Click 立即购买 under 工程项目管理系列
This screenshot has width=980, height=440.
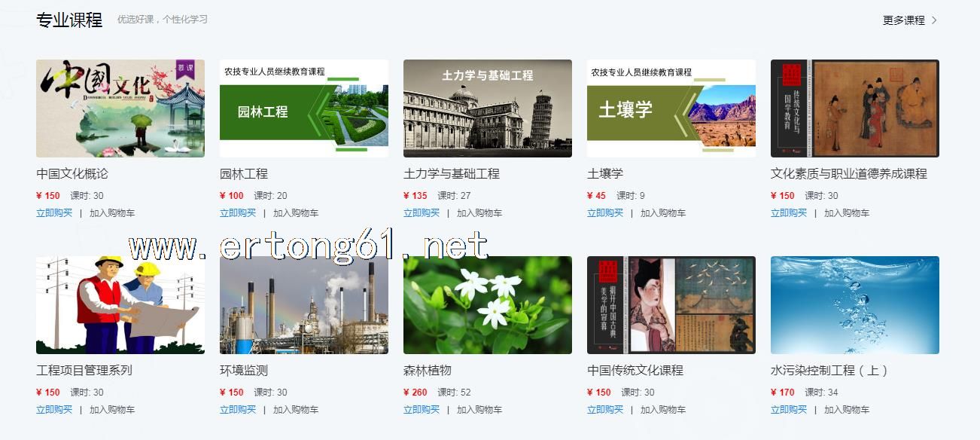pyautogui.click(x=54, y=410)
